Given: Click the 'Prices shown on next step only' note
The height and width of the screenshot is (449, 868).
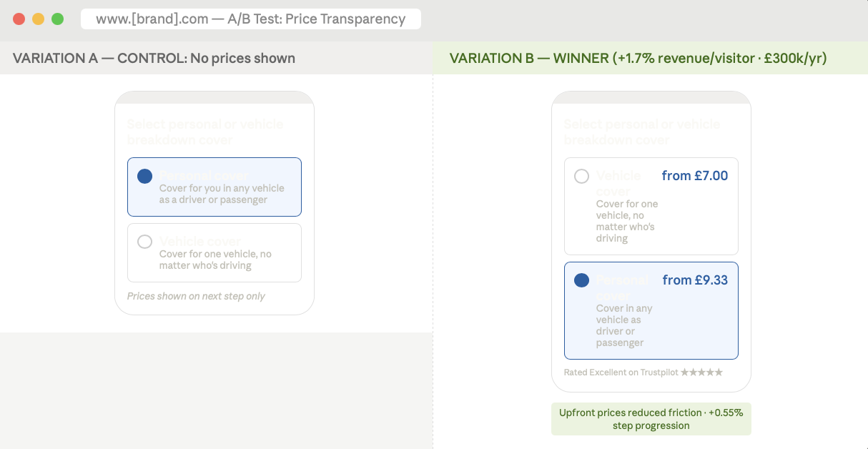Looking at the screenshot, I should (196, 296).
